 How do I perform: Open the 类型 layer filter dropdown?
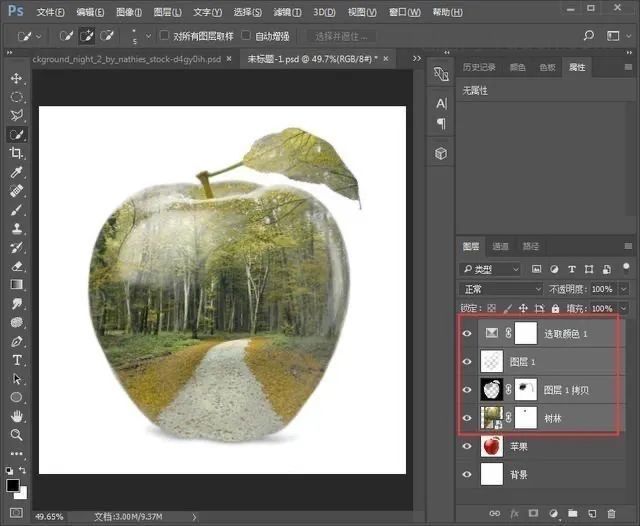(490, 269)
